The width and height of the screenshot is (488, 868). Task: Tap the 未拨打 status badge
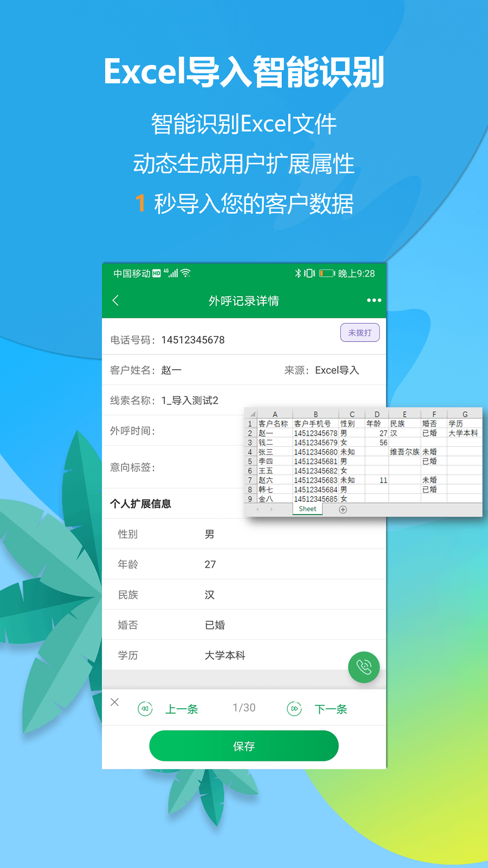point(360,333)
